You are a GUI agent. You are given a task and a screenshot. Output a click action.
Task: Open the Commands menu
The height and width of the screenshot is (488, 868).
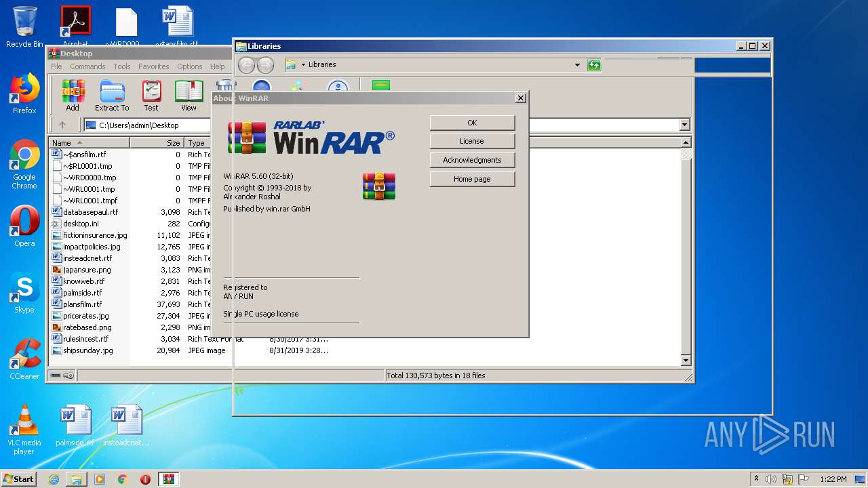pyautogui.click(x=87, y=66)
